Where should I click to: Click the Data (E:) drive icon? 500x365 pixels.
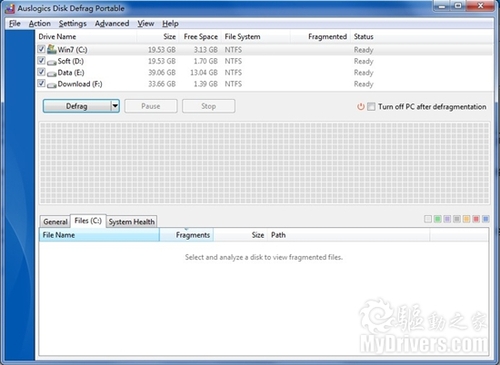[52, 73]
